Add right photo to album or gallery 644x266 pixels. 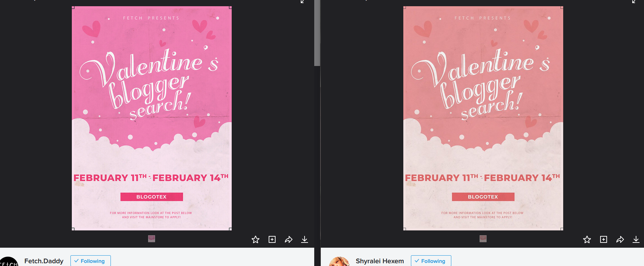604,239
